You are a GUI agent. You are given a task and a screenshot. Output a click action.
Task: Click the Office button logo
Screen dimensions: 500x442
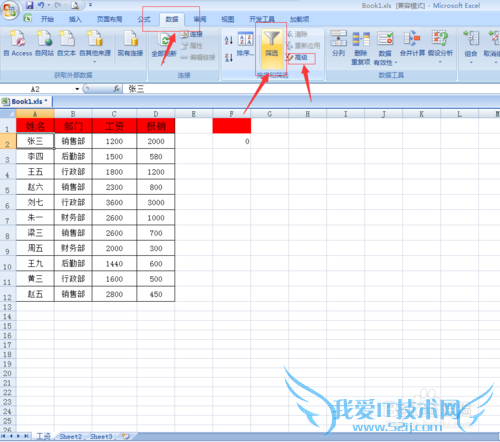tap(9, 10)
